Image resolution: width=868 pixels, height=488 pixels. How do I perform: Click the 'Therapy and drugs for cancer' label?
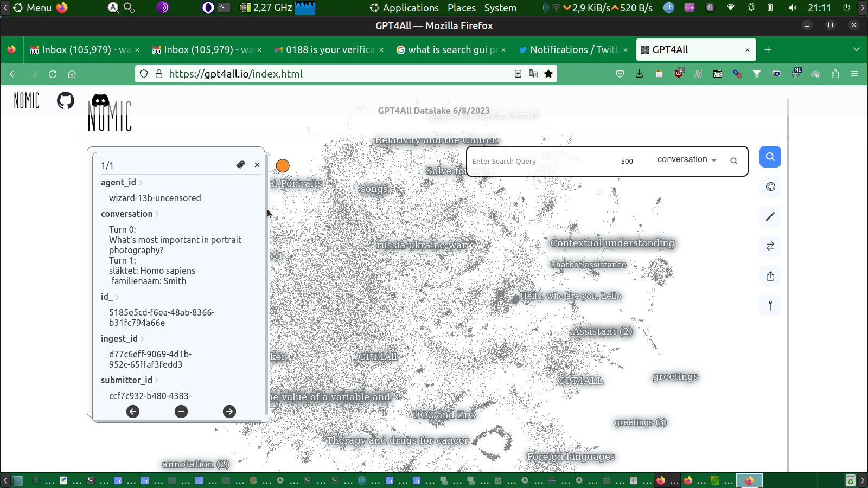pyautogui.click(x=398, y=440)
